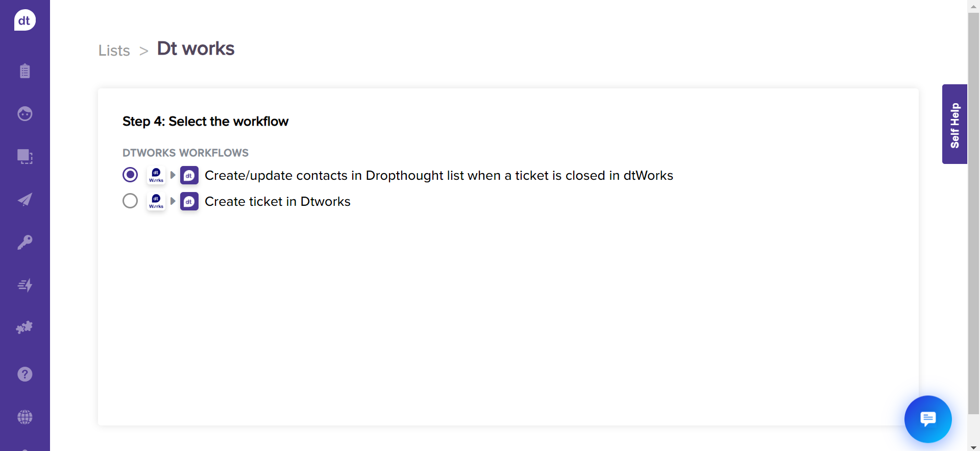Select the Create/update contacts workflow radio button
Image resolution: width=980 pixels, height=451 pixels.
(x=130, y=175)
